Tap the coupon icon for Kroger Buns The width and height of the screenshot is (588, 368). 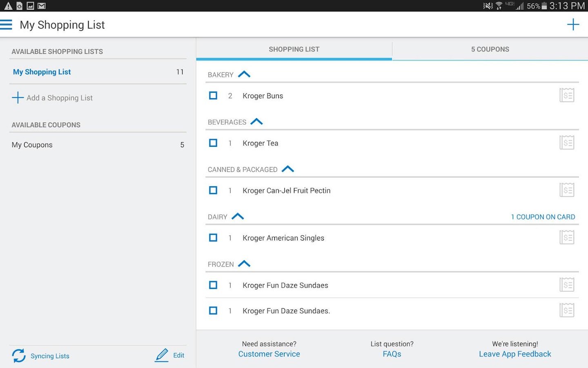567,96
